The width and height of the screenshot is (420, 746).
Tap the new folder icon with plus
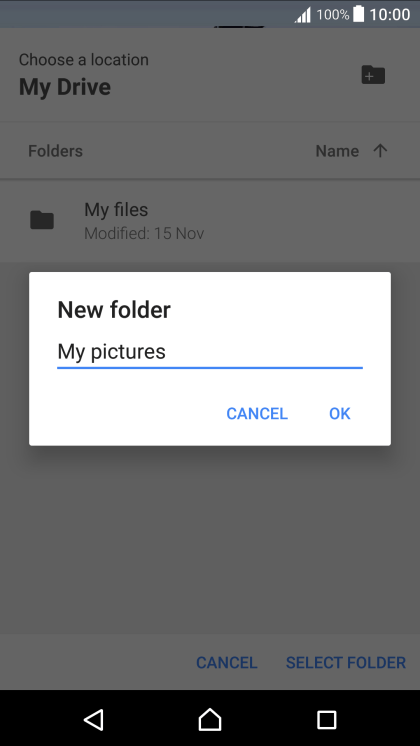373,75
